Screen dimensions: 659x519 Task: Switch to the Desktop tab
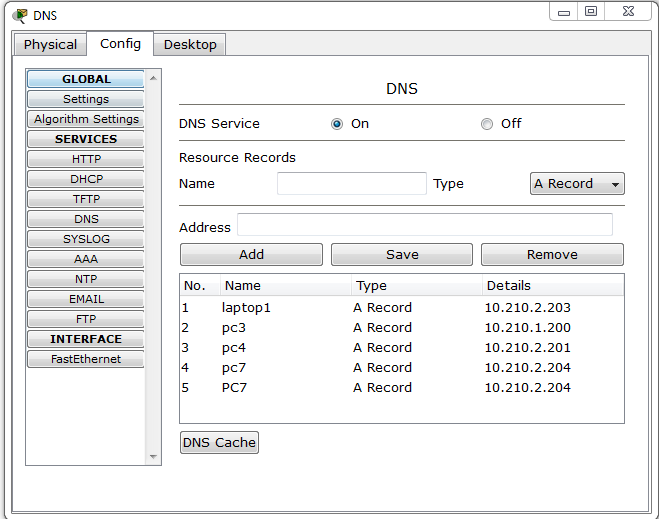(190, 45)
